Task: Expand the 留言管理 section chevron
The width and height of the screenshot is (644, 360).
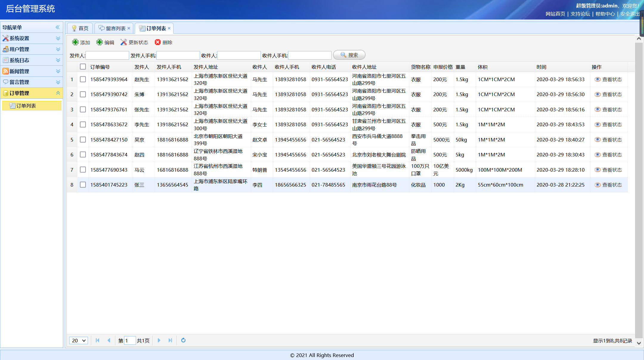Action: click(58, 82)
